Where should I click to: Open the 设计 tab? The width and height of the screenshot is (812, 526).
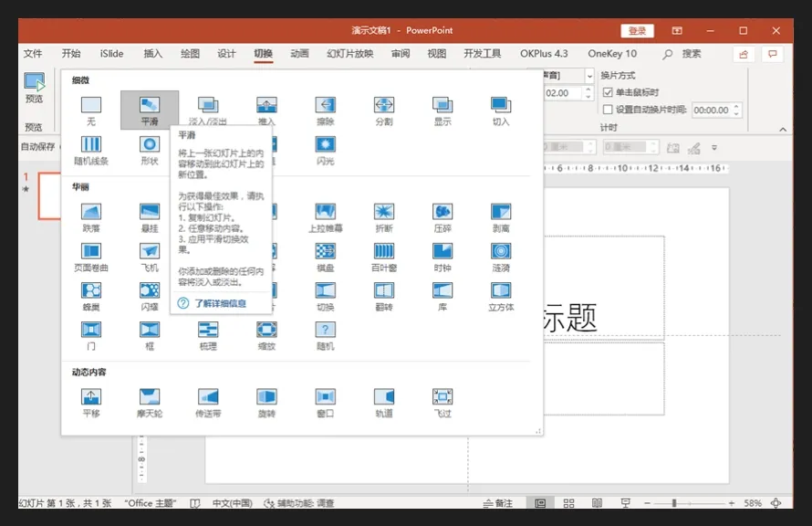pos(226,53)
